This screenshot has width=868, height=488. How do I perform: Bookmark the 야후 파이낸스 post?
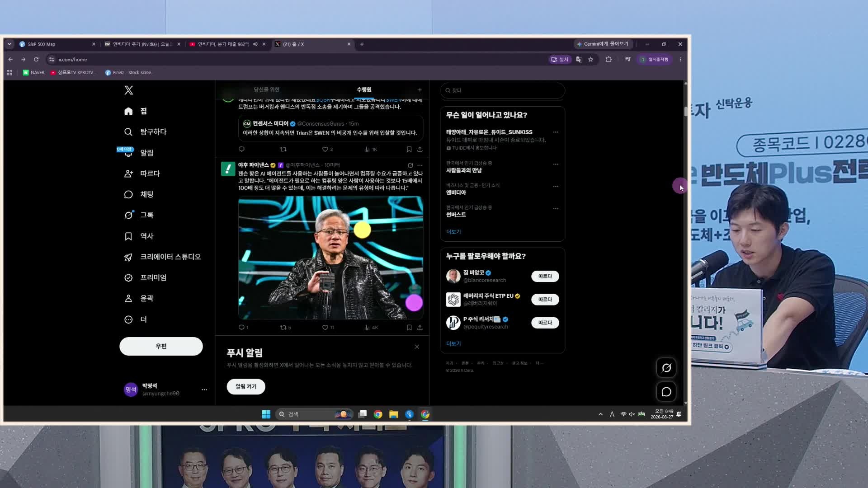point(409,328)
